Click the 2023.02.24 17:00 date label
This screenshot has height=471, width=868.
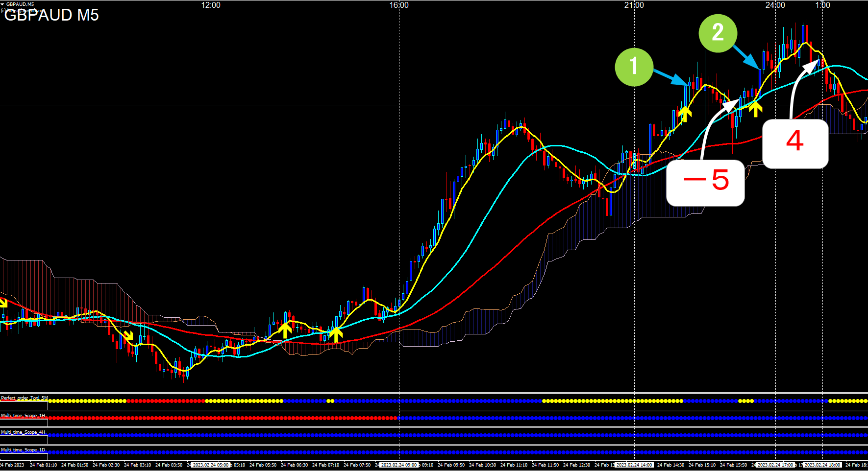775,465
